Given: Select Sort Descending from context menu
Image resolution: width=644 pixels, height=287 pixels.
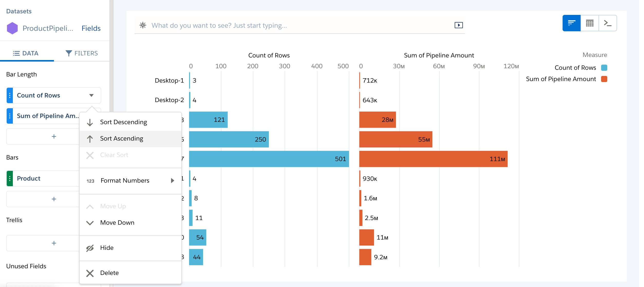Looking at the screenshot, I should click(123, 122).
